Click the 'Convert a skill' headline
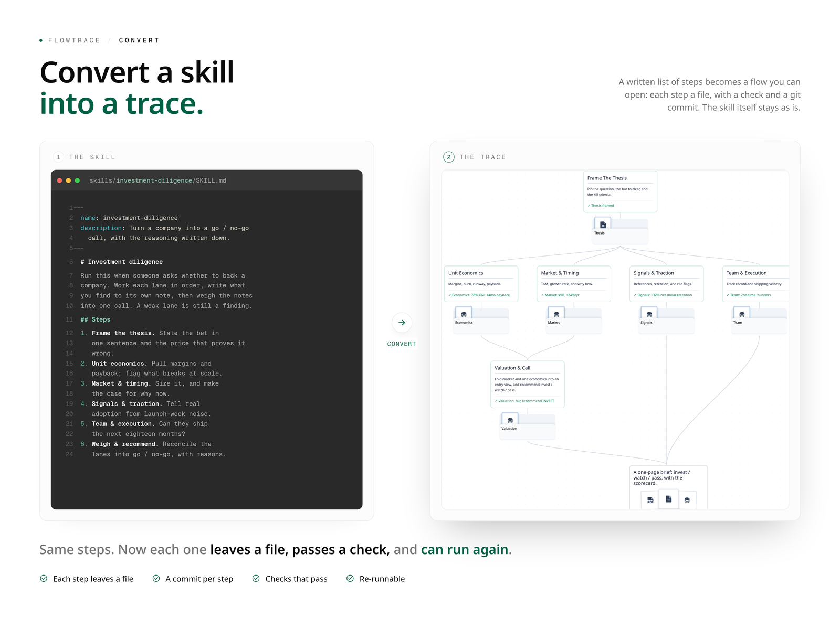The height and width of the screenshot is (618, 840). [x=137, y=72]
